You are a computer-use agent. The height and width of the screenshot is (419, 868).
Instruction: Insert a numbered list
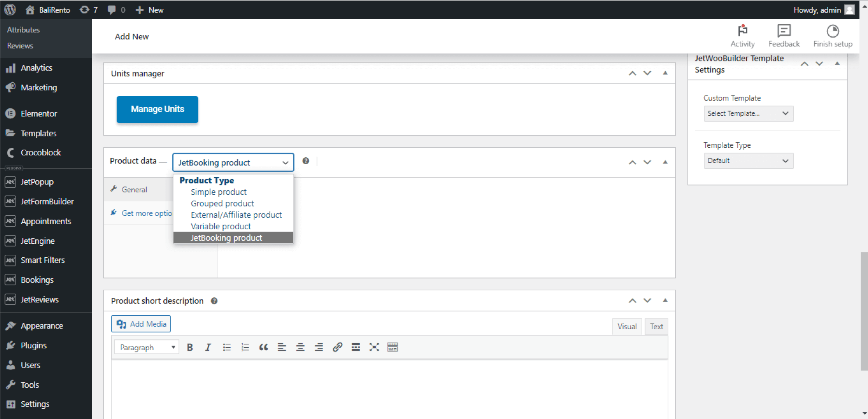point(245,347)
